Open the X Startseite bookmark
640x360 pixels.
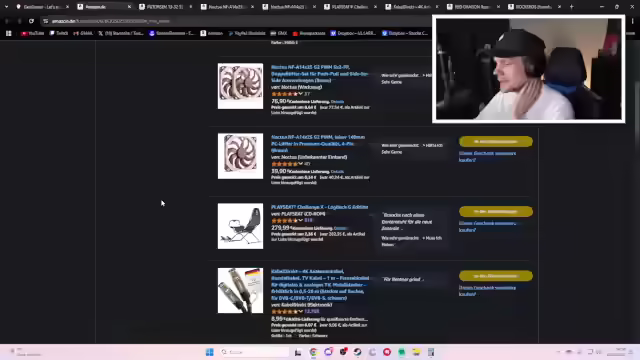[x=121, y=33]
